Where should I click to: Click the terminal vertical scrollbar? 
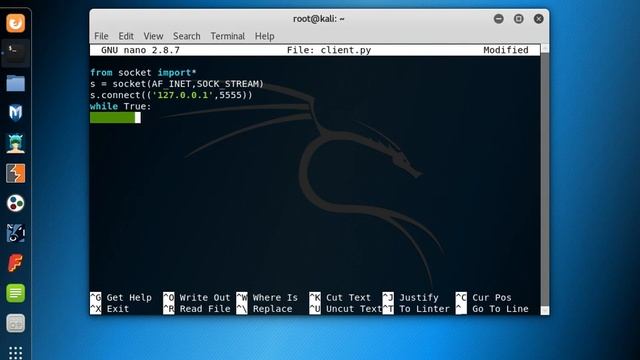[544, 180]
